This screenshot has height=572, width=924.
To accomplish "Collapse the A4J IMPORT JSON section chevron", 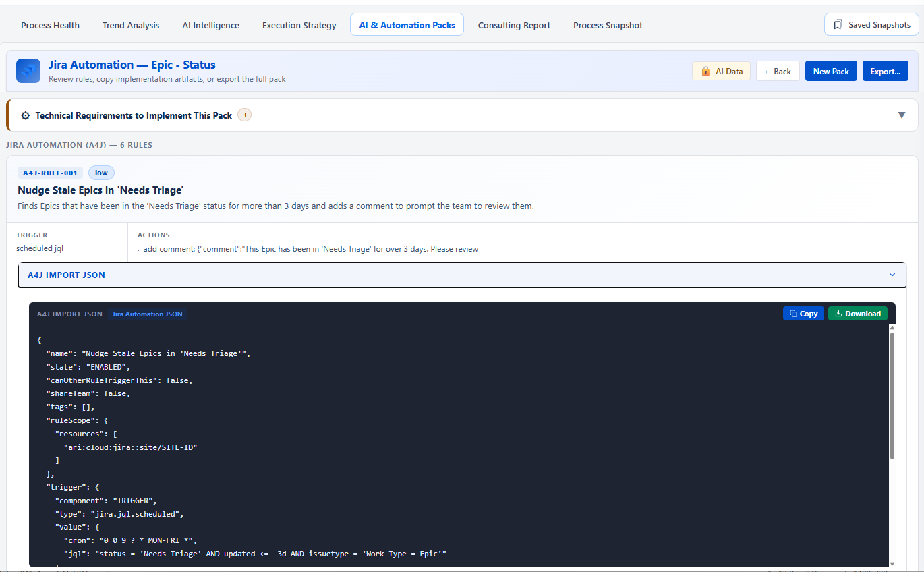I will 892,275.
